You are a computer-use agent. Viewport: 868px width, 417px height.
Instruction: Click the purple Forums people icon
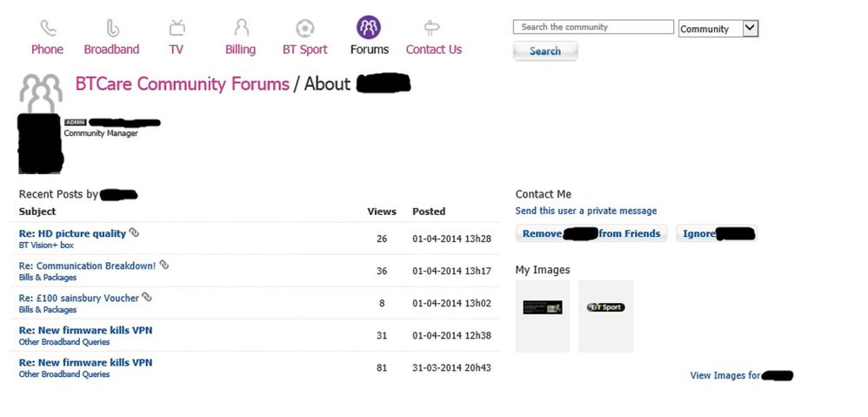(369, 27)
